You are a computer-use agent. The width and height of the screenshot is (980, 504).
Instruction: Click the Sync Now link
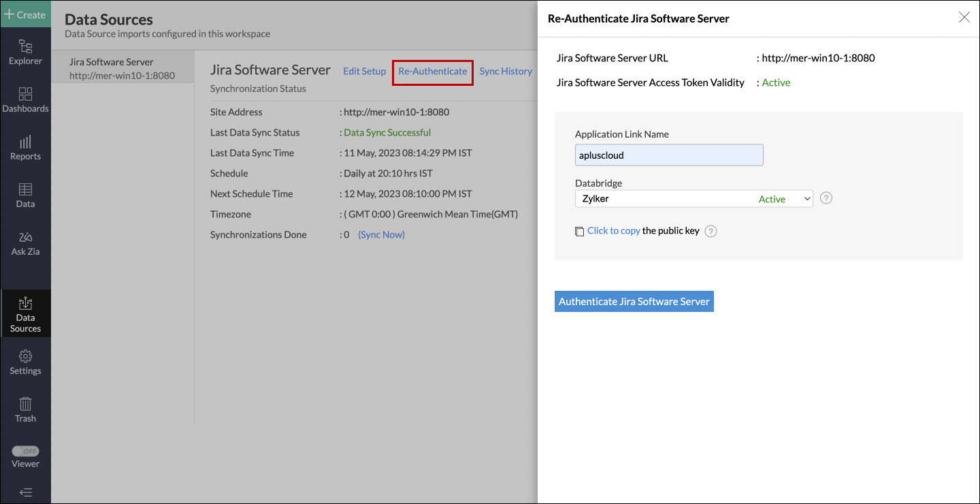380,234
